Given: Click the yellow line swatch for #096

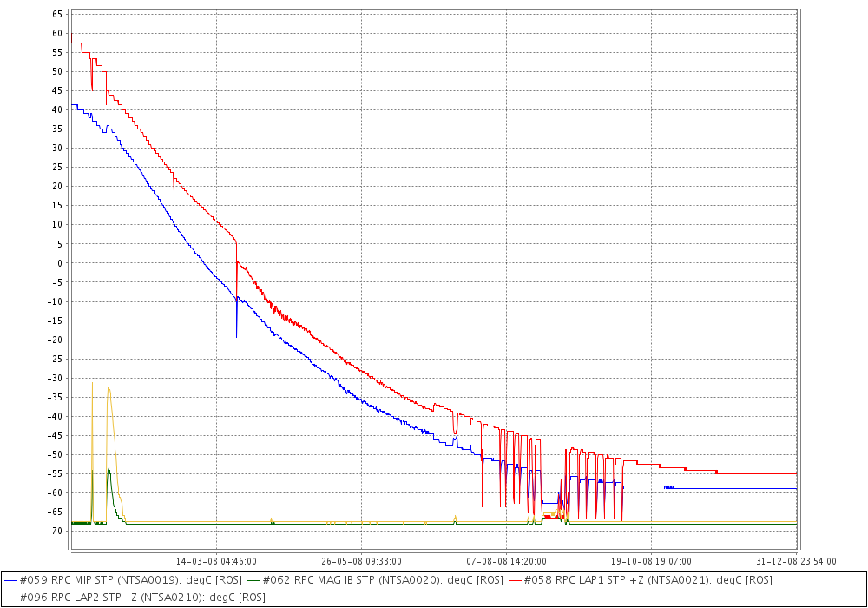Looking at the screenshot, I should [10, 598].
